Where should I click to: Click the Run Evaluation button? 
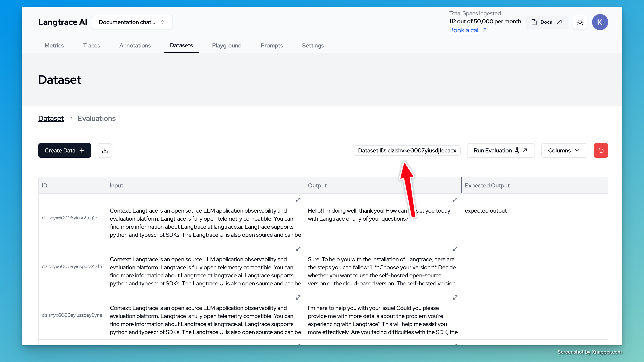click(501, 150)
